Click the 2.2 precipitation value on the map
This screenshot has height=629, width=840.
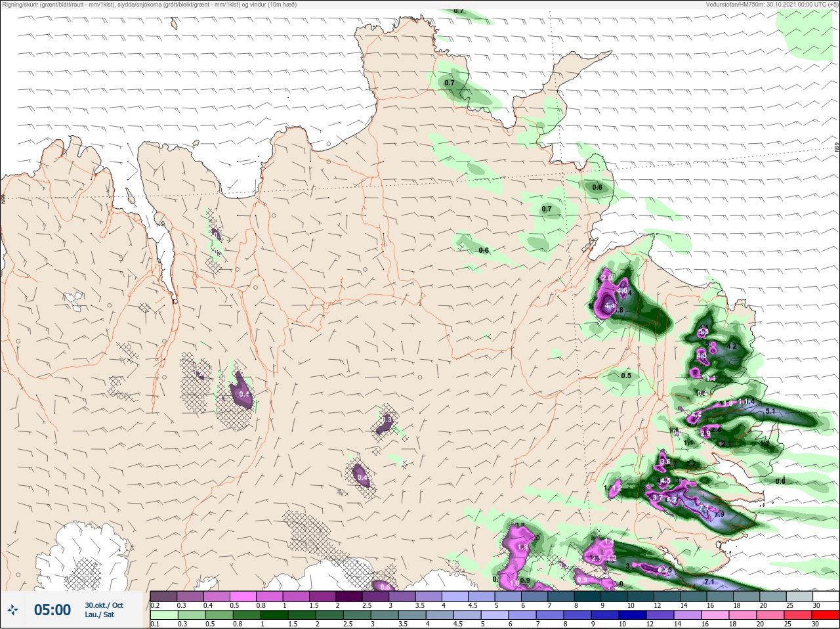(x=690, y=464)
